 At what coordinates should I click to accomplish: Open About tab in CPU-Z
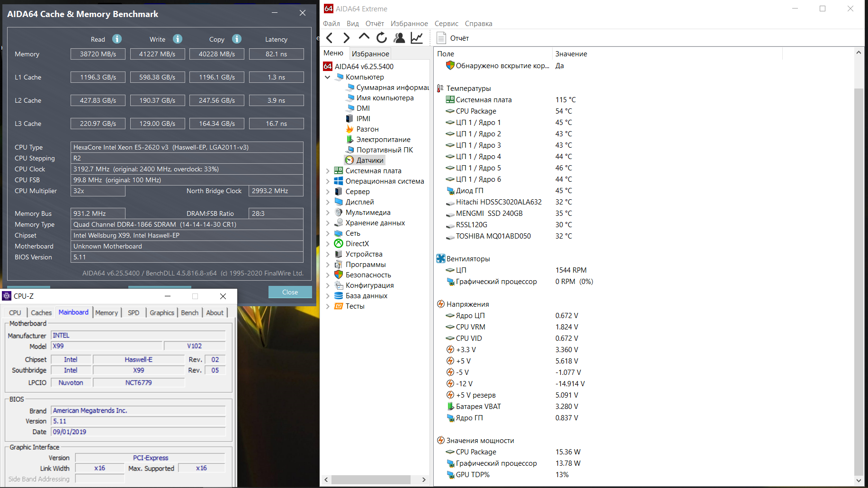[215, 312]
